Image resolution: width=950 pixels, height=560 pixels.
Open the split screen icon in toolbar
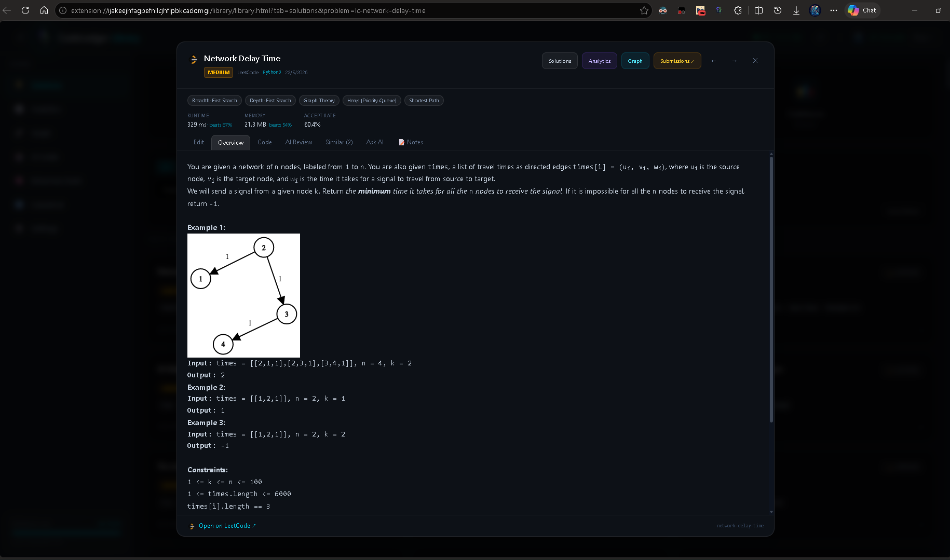(758, 10)
